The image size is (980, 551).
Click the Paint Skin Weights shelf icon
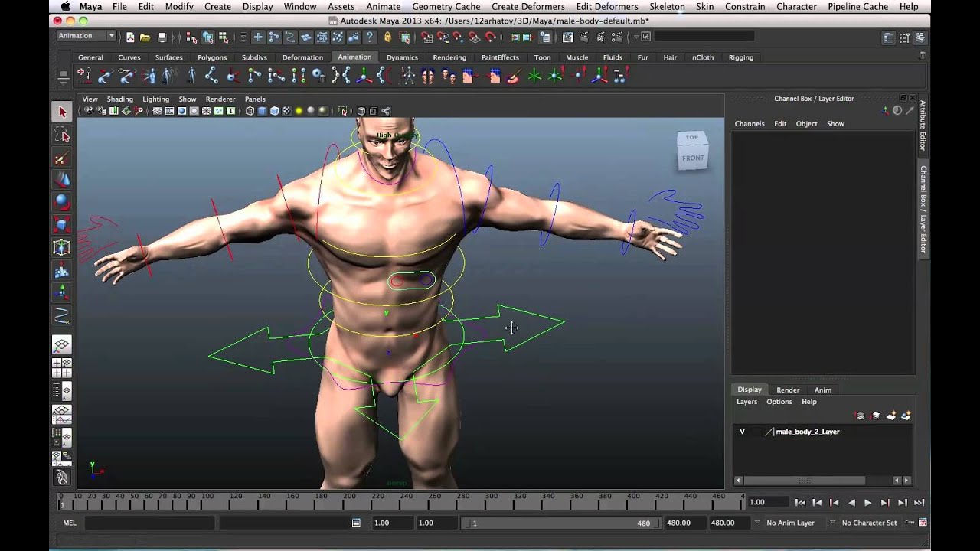tap(513, 75)
